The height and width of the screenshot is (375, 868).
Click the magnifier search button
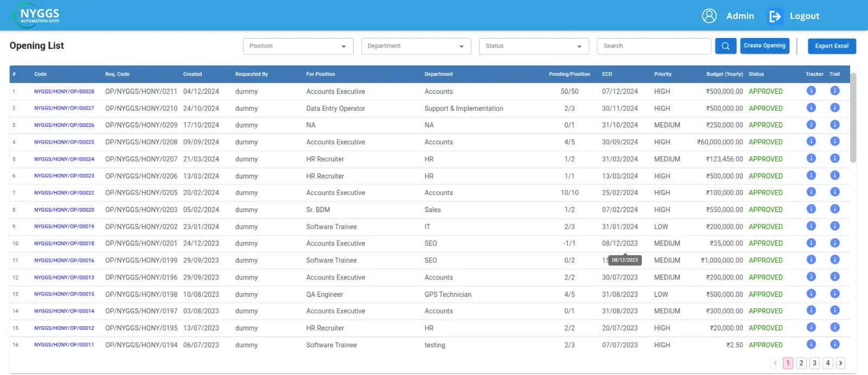tap(725, 46)
